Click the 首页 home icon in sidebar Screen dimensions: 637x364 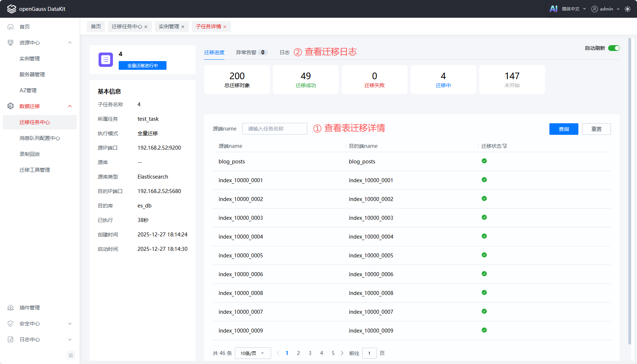coord(10,27)
